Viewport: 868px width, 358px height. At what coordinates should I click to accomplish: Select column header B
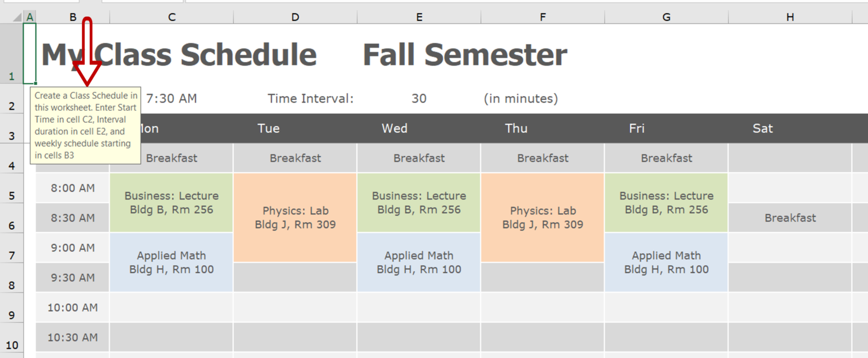coord(72,16)
